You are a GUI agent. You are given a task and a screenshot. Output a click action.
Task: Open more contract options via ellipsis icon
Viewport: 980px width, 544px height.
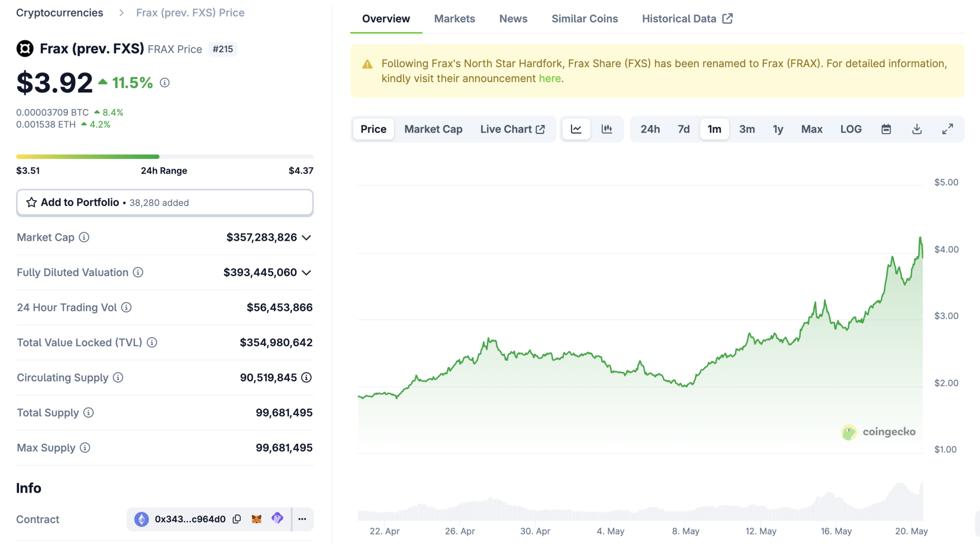coord(302,519)
